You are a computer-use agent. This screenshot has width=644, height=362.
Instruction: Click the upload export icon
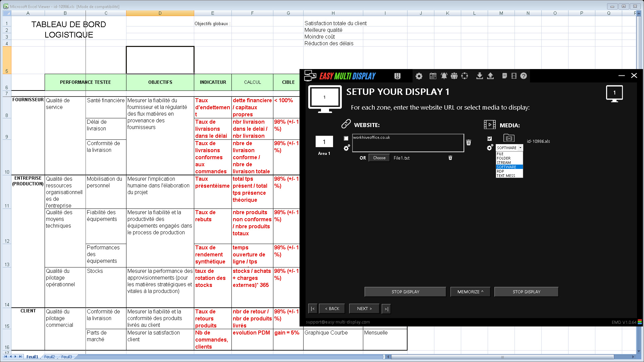[x=490, y=76]
